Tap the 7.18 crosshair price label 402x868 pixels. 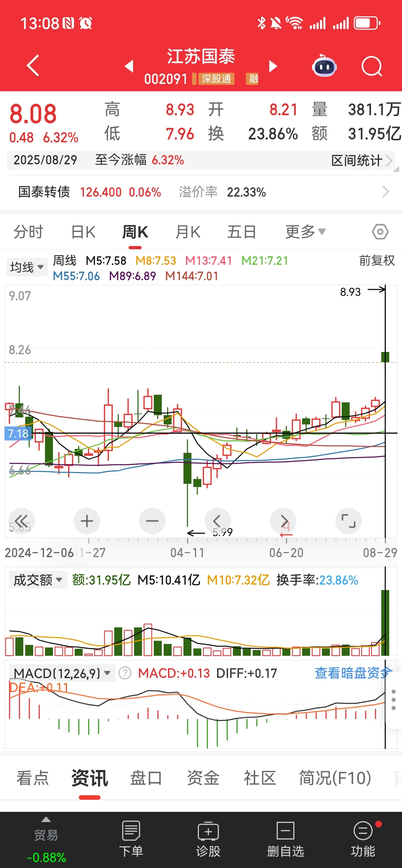click(18, 433)
